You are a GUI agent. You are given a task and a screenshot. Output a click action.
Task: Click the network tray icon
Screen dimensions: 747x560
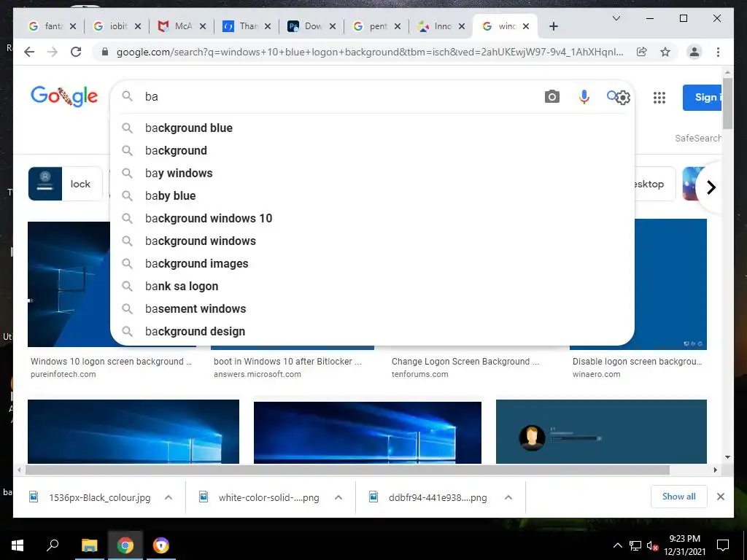[635, 545]
